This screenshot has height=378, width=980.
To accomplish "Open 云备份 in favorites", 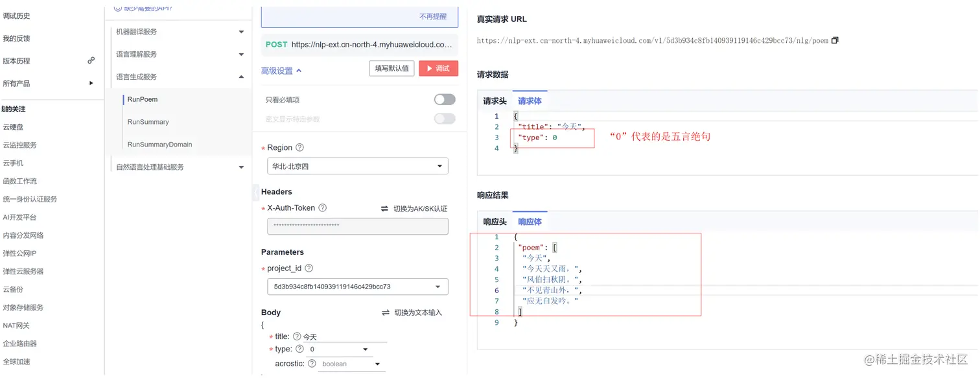I will tap(13, 289).
